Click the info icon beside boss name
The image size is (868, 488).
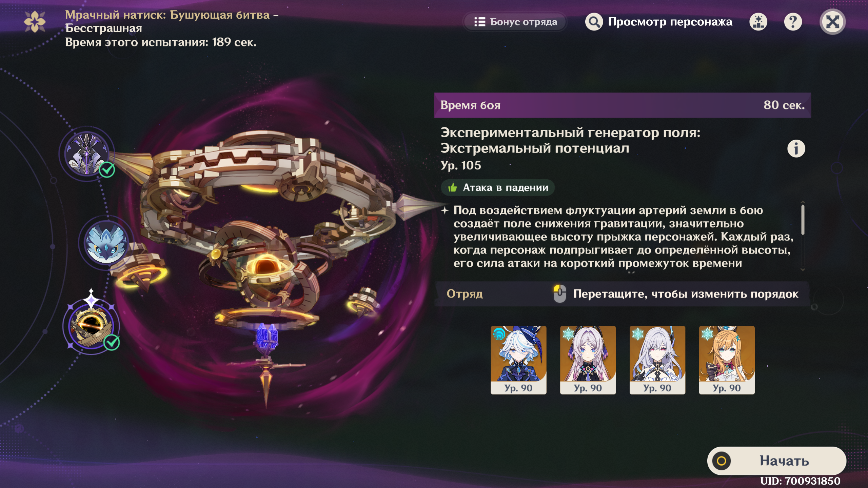[x=796, y=148]
